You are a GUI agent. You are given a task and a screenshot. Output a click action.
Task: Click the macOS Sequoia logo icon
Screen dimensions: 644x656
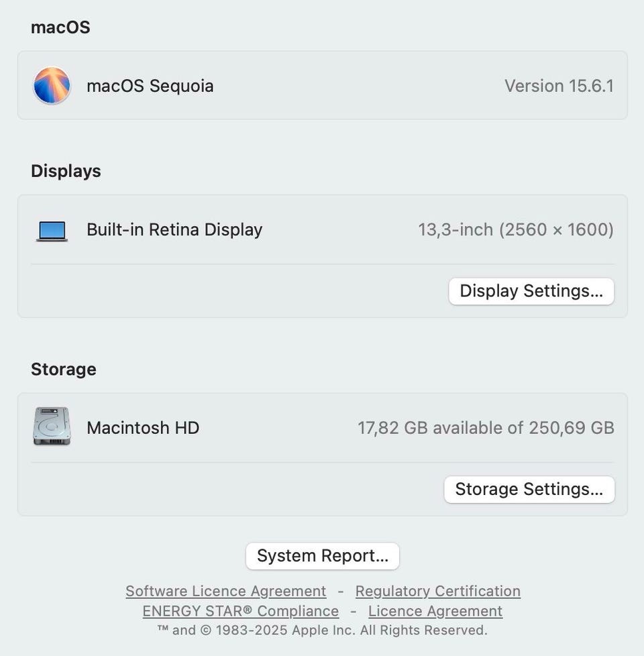pyautogui.click(x=52, y=86)
